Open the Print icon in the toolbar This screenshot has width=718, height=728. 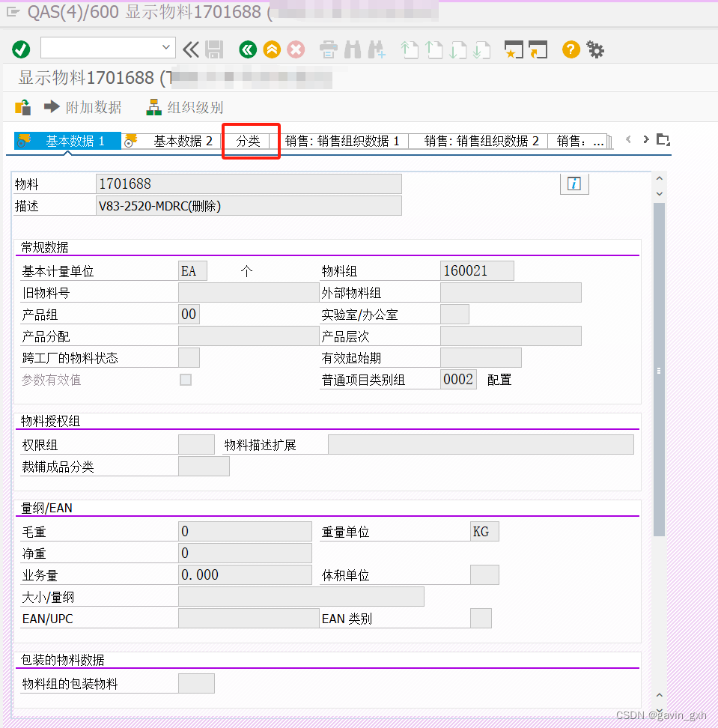click(x=329, y=49)
